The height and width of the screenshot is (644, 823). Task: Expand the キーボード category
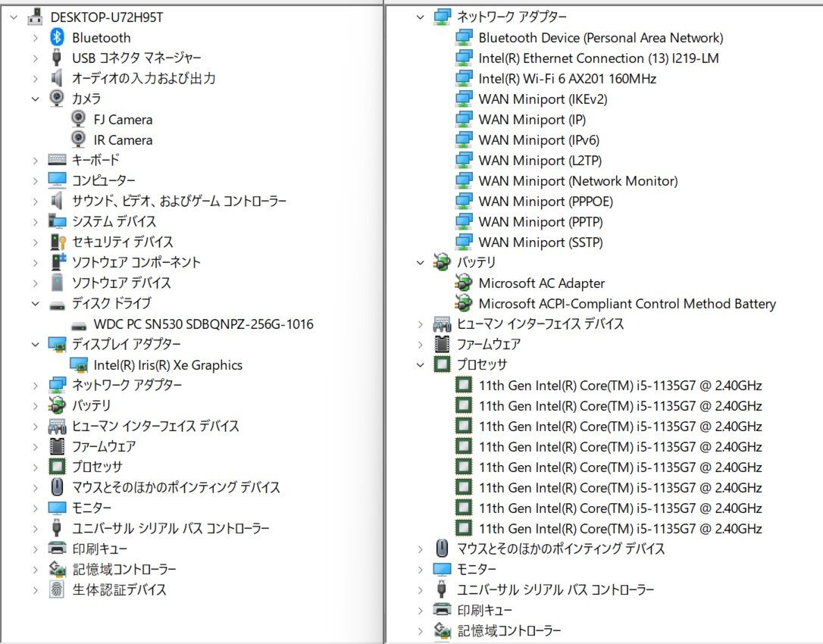[x=35, y=160]
